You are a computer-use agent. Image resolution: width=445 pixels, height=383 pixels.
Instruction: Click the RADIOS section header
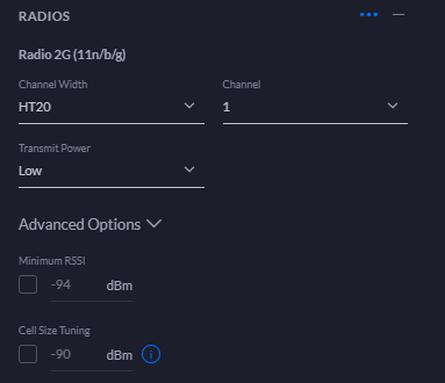44,16
